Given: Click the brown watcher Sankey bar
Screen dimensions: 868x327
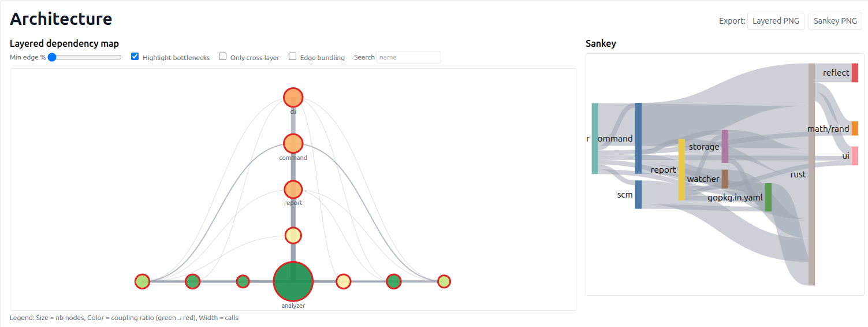Looking at the screenshot, I should pos(725,179).
